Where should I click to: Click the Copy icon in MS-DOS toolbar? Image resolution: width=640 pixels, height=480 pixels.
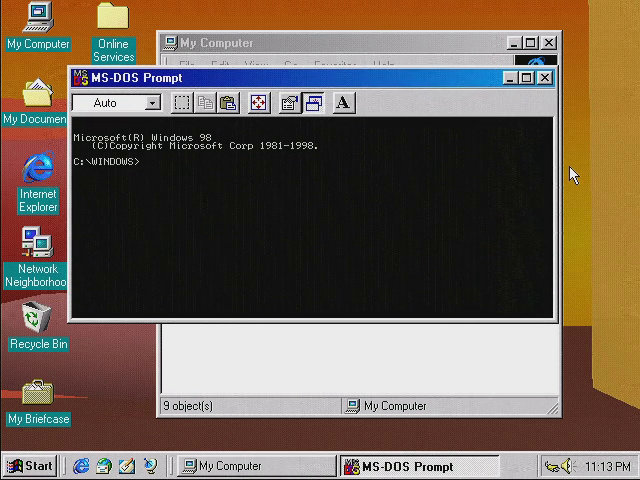[x=205, y=103]
